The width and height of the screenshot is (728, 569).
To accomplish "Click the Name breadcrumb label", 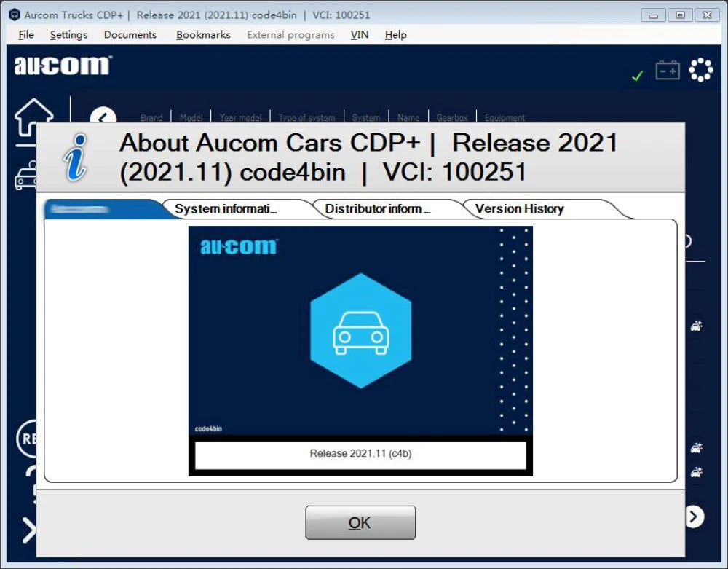I will tap(408, 117).
